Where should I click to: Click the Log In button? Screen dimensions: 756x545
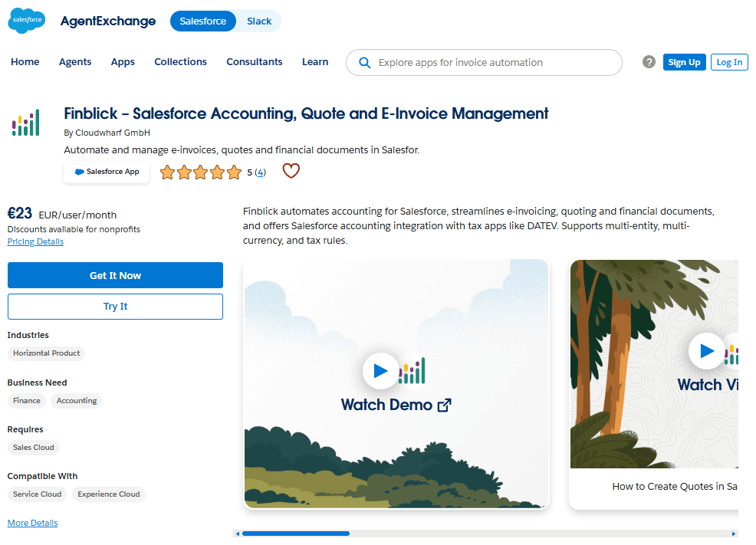coord(729,62)
